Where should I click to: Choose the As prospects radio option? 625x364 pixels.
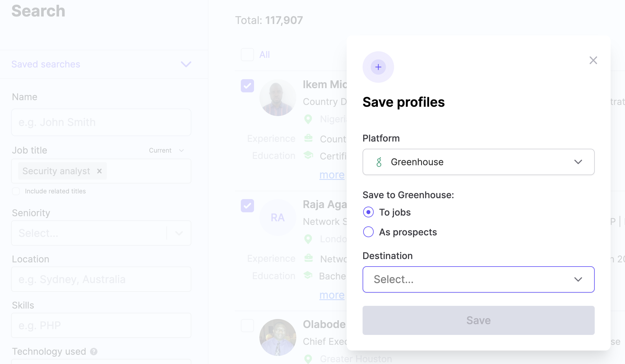pos(368,232)
